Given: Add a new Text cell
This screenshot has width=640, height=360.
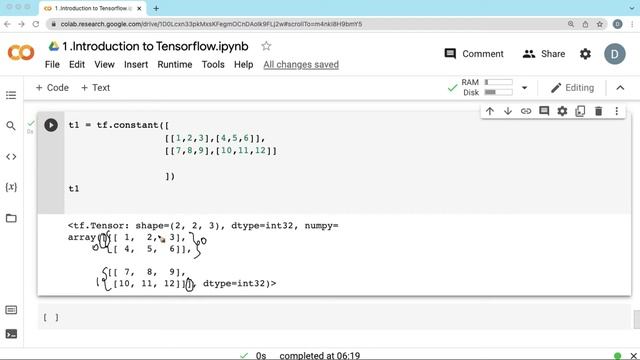Looking at the screenshot, I should [x=96, y=88].
